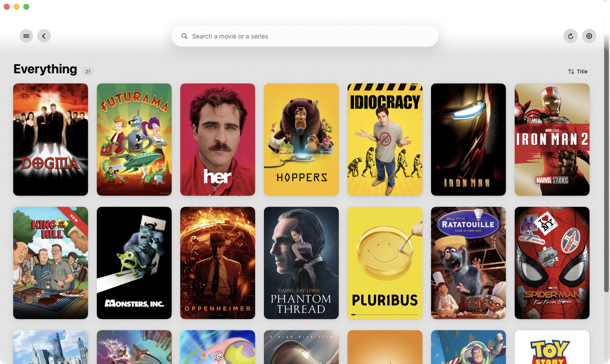The image size is (610, 364).
Task: Click the search magnifier icon
Action: [x=185, y=36]
